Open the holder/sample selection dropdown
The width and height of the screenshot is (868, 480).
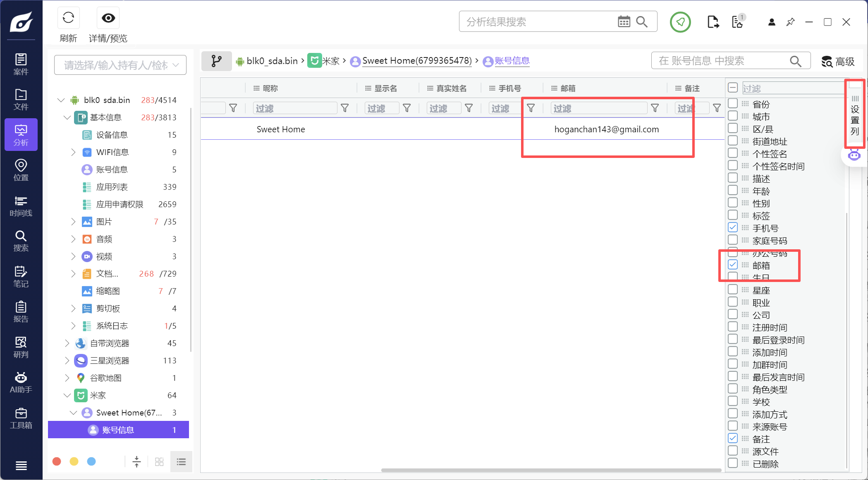[x=120, y=65]
